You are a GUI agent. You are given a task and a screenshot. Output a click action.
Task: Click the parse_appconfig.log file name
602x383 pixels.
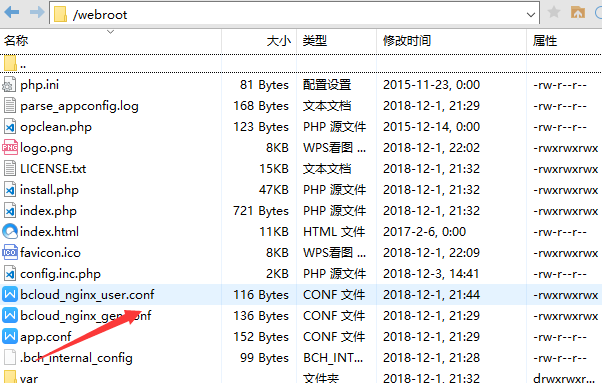click(x=79, y=106)
